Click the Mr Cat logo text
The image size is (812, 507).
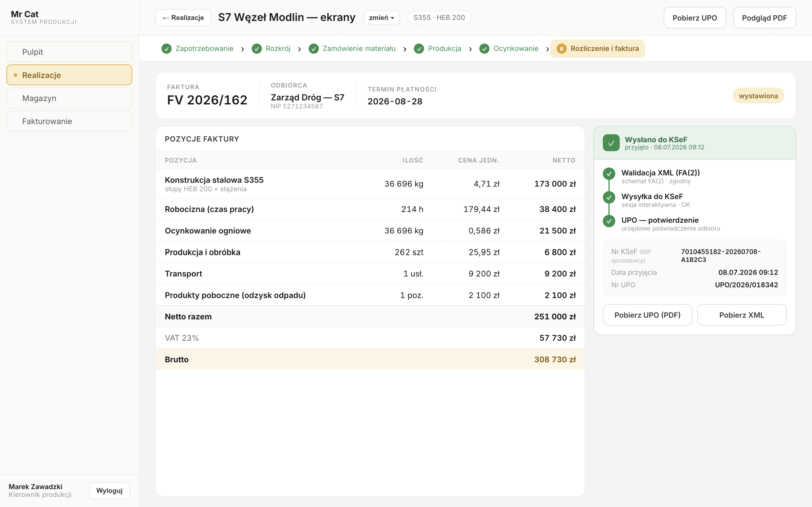[x=25, y=14]
